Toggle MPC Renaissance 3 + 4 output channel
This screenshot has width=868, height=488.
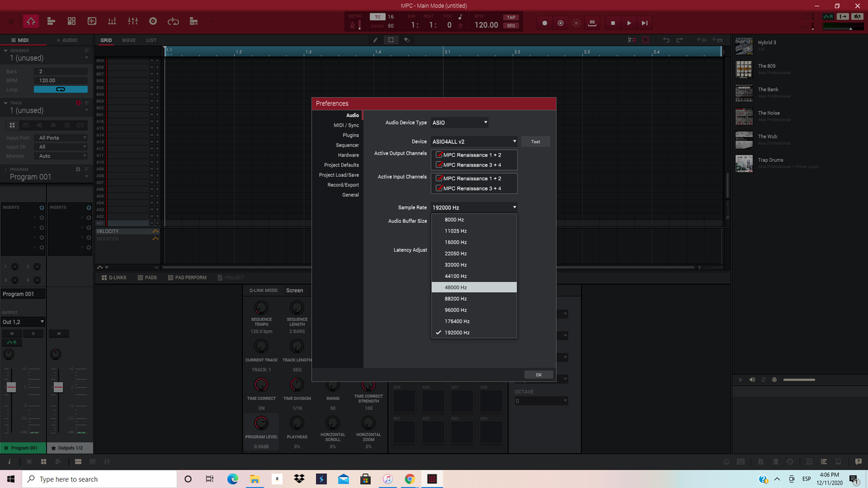439,165
